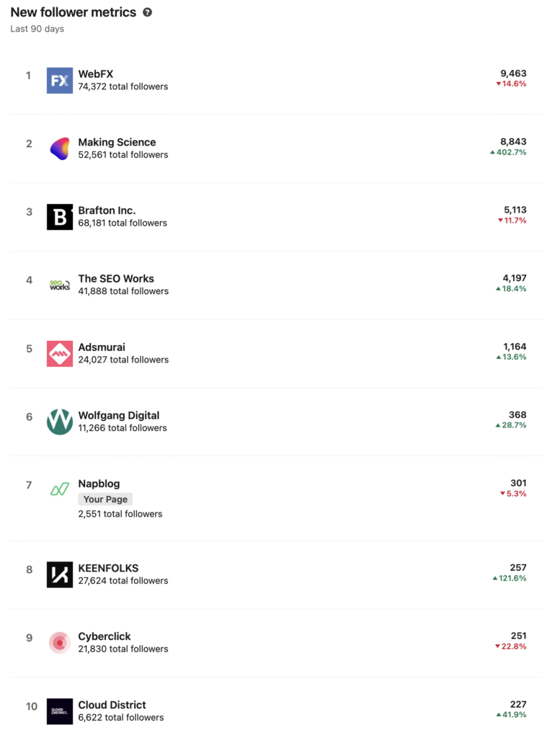Click the Wolfgang Digital logo
Image resolution: width=560 pixels, height=738 pixels.
(x=60, y=422)
